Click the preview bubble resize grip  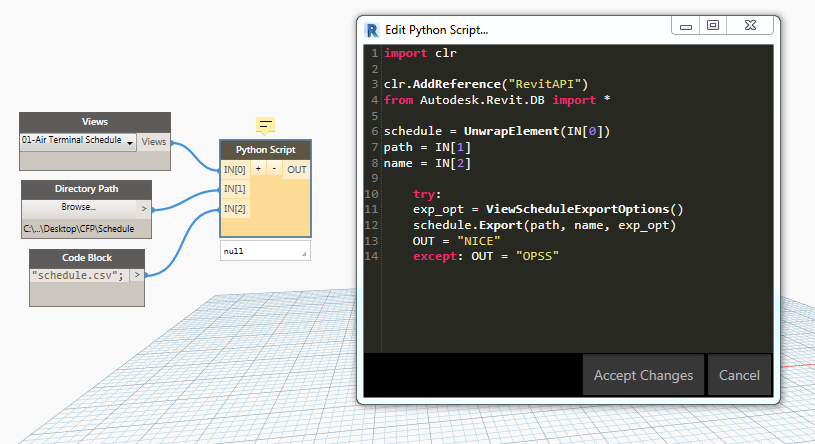(x=304, y=254)
